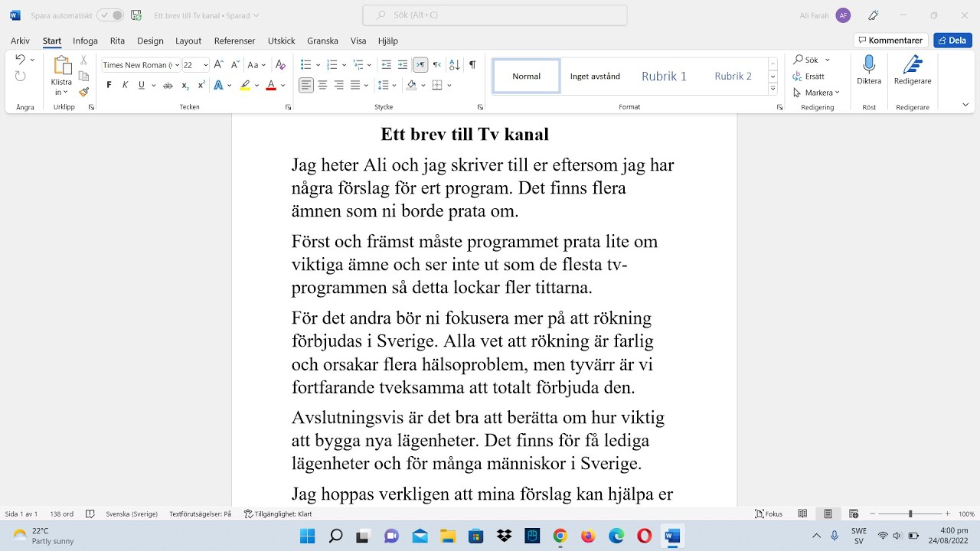Viewport: 980px width, 551px height.
Task: Toggle left-to-right text direction button
Action: click(420, 65)
